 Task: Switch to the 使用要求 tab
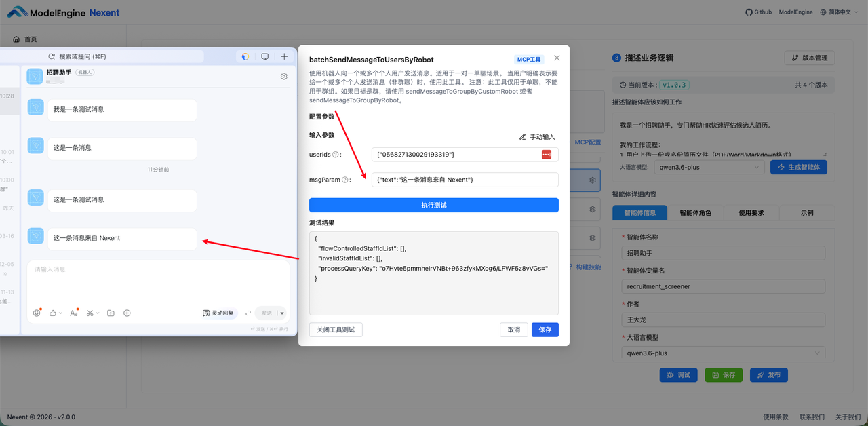(x=751, y=212)
